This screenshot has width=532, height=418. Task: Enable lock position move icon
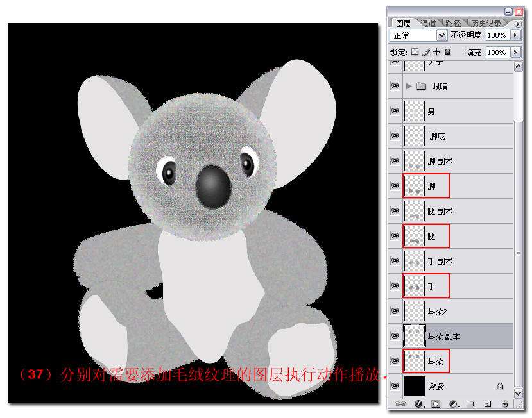[436, 52]
